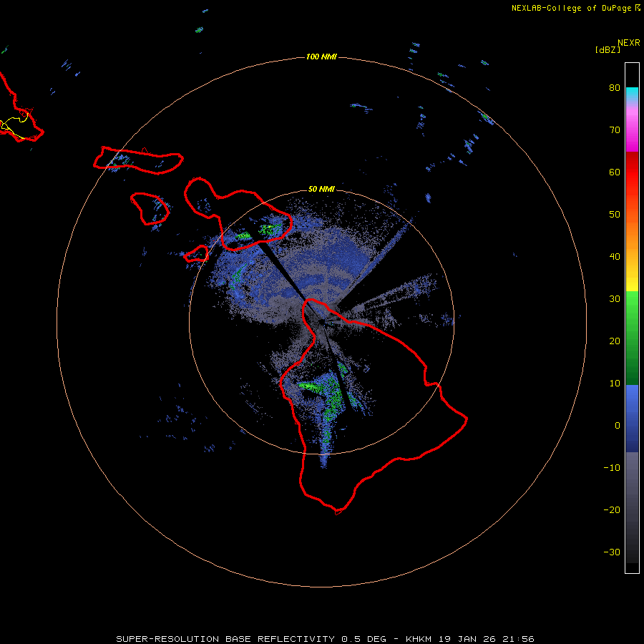Click the 50 dBZ scale value

coord(615,215)
